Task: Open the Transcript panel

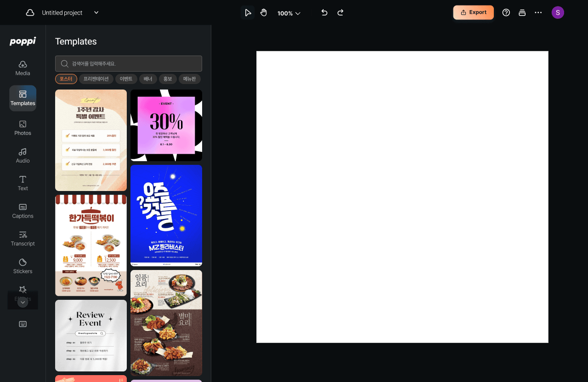Action: tap(23, 239)
